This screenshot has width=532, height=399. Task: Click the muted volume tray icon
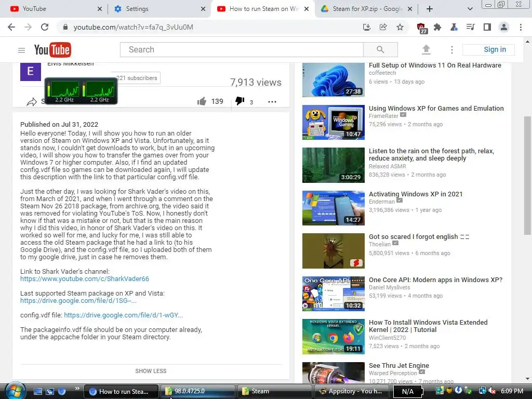(x=492, y=391)
